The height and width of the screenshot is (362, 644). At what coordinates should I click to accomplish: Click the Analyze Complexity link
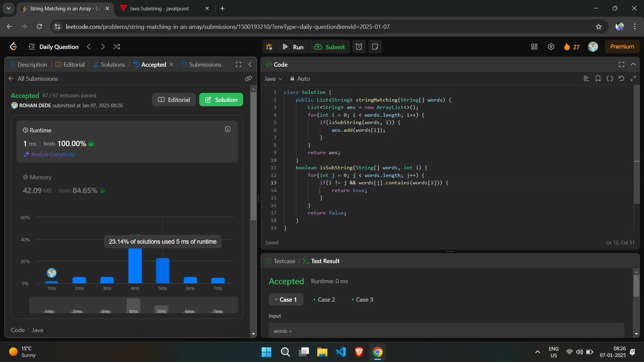point(52,154)
